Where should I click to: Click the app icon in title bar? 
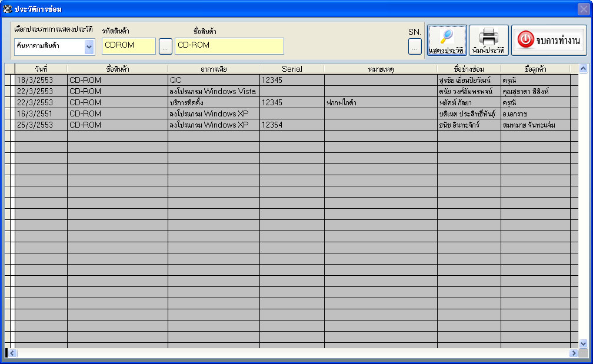coord(7,9)
